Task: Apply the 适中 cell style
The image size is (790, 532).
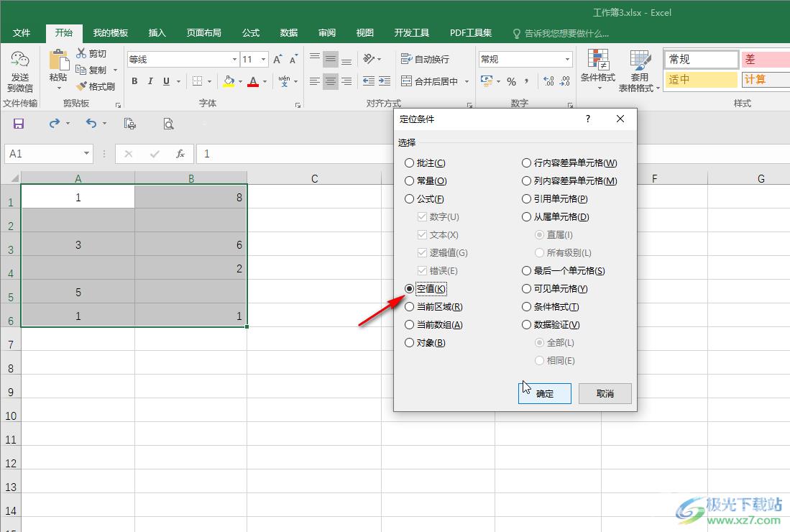Action: point(702,80)
